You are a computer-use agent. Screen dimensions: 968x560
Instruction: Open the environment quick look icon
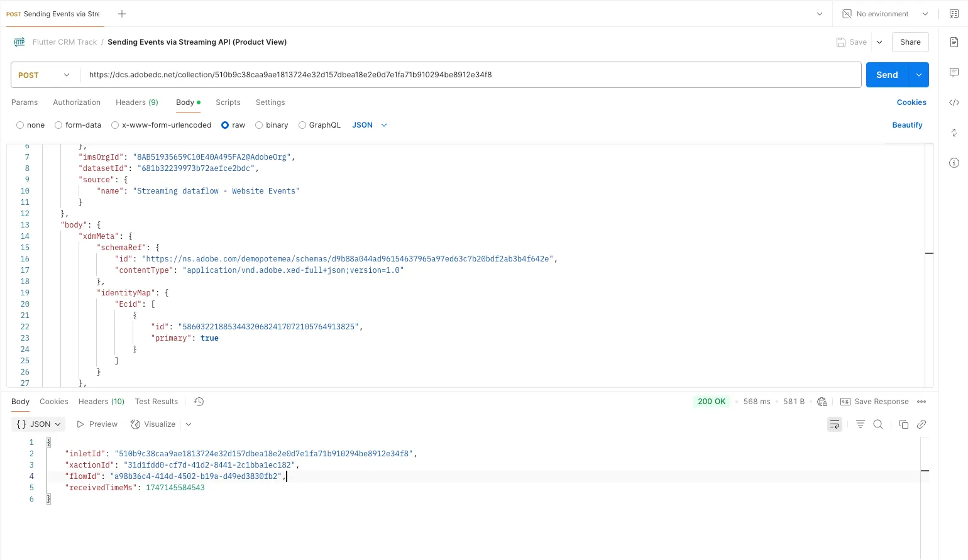[x=954, y=14]
